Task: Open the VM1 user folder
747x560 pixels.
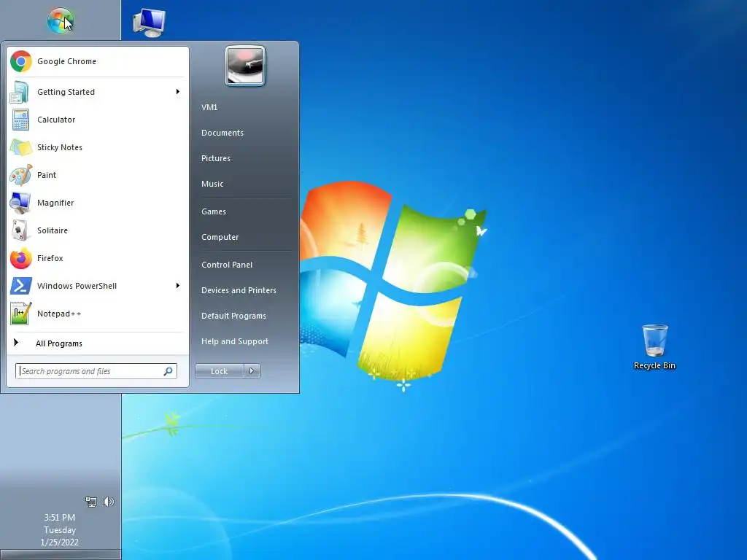Action: pyautogui.click(x=209, y=107)
